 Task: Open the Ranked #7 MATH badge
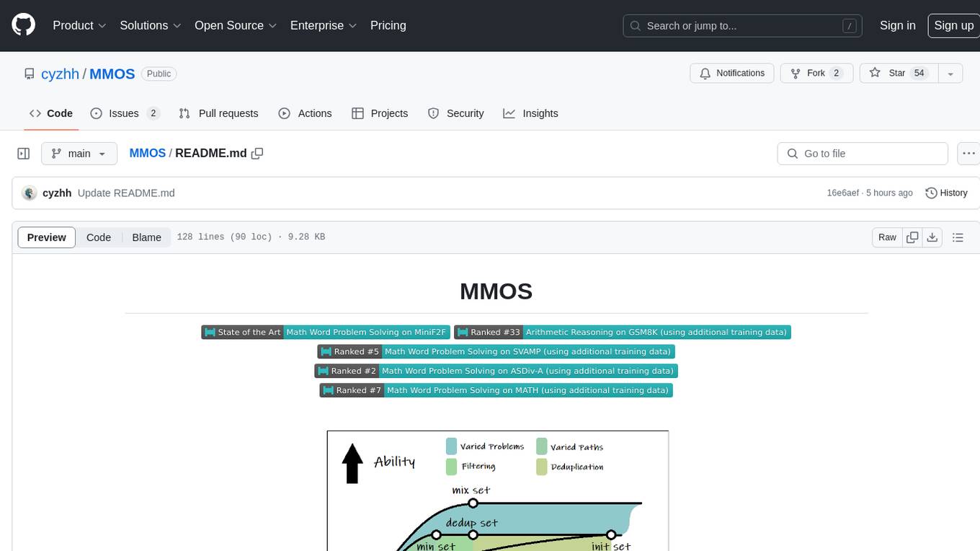click(496, 390)
